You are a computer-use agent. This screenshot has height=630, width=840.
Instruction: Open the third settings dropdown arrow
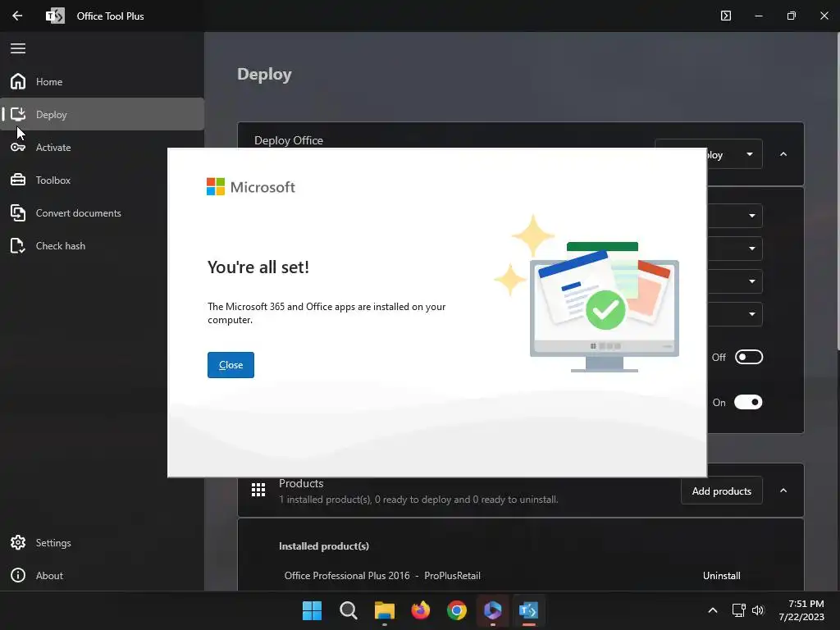(751, 281)
